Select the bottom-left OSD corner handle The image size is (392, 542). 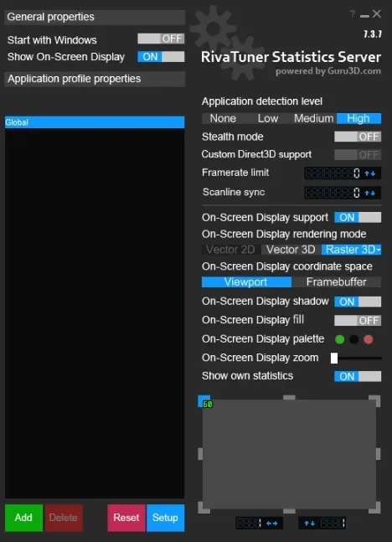204,508
